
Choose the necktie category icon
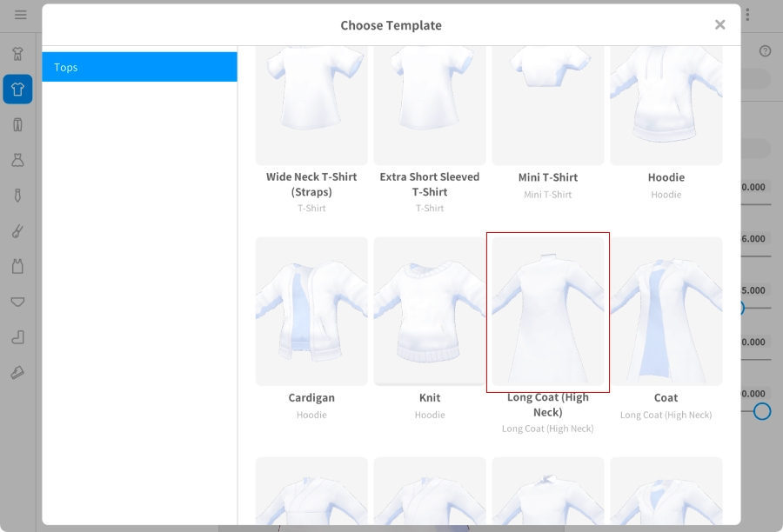(x=17, y=196)
